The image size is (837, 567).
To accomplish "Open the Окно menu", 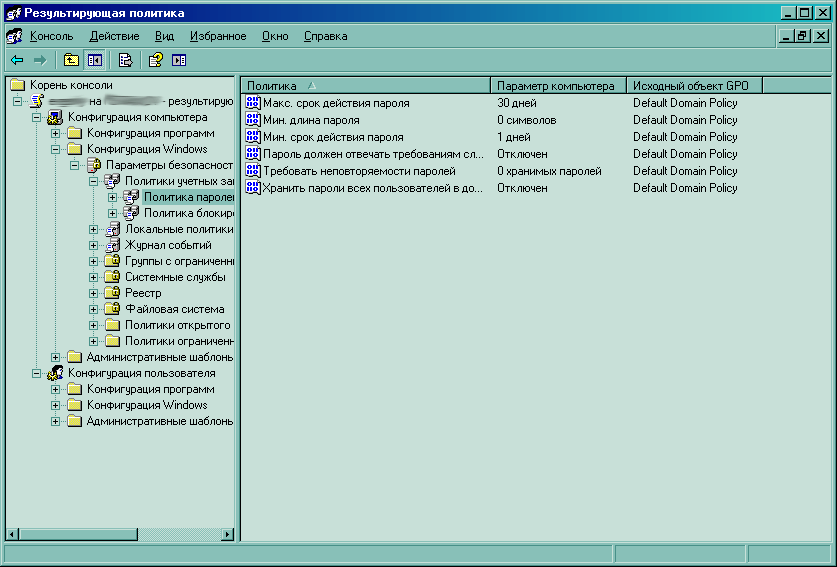I will coord(275,36).
